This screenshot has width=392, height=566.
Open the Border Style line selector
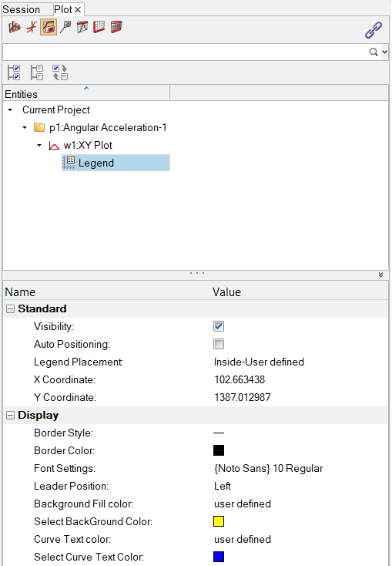[x=219, y=433]
